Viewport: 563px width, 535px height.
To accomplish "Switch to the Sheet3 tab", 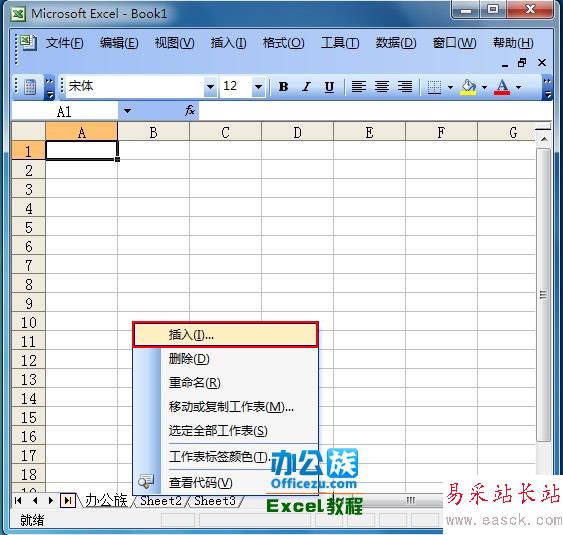I will point(215,500).
